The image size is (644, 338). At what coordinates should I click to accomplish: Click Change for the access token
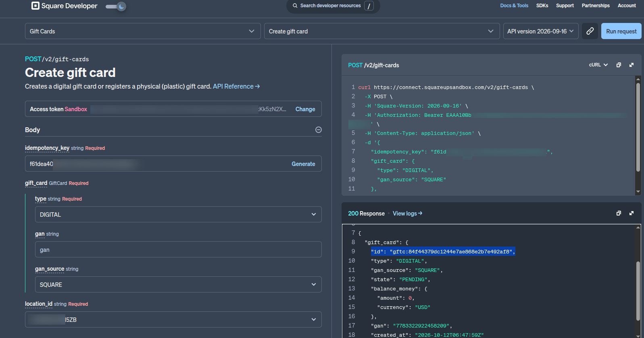305,109
